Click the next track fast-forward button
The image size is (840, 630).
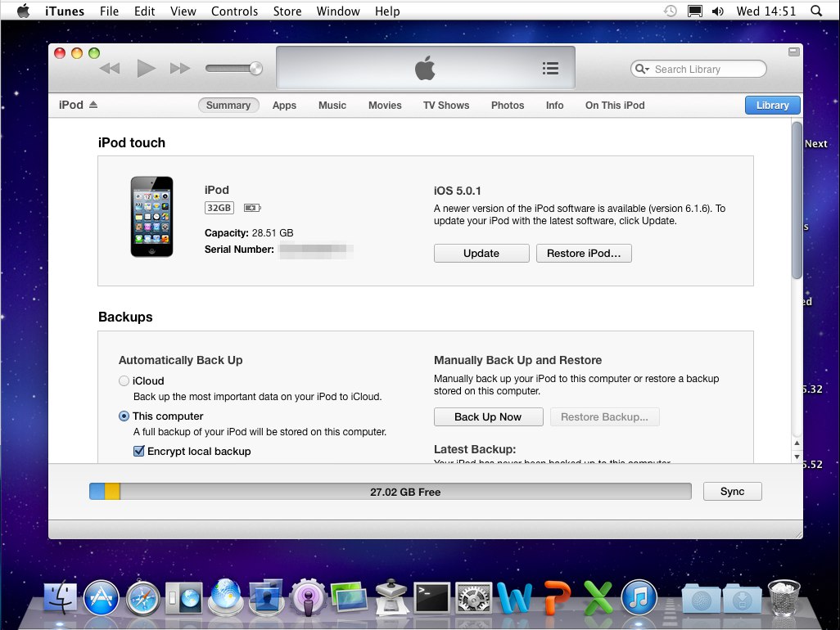180,69
